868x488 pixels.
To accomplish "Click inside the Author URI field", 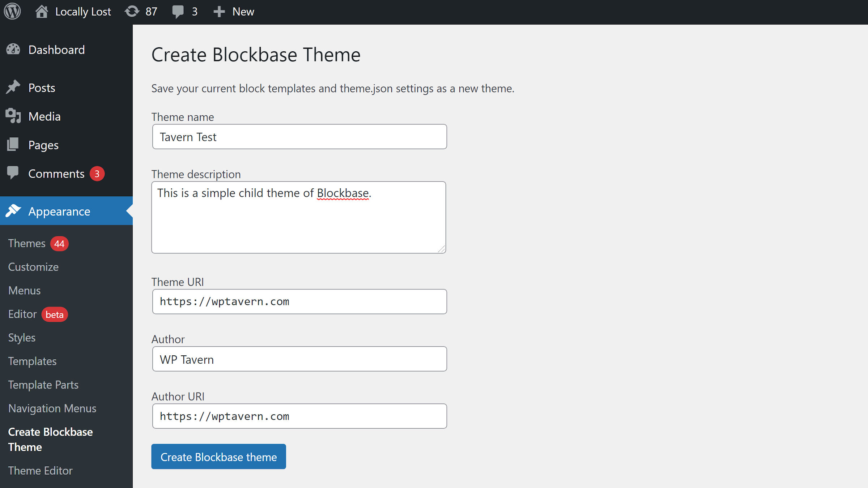I will click(299, 416).
